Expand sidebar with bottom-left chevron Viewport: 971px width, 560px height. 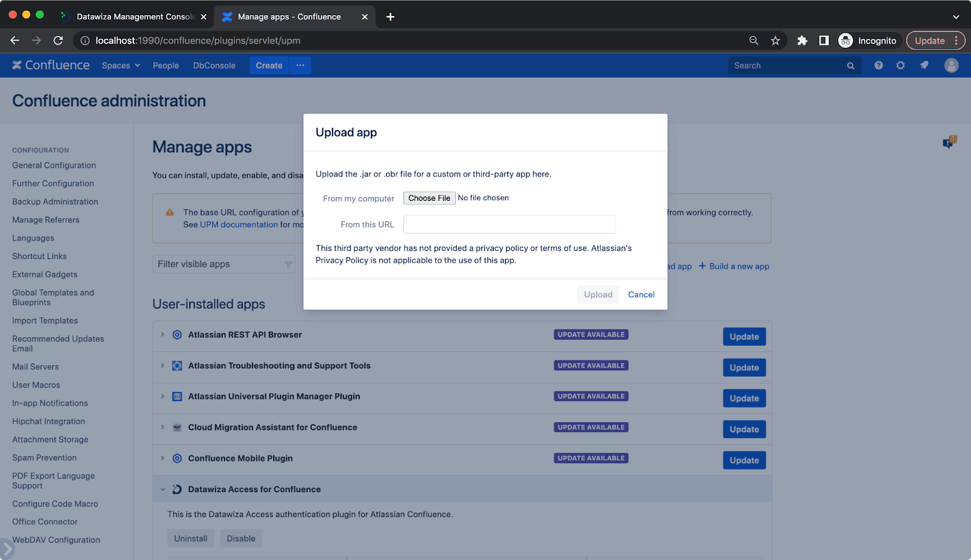click(6, 549)
